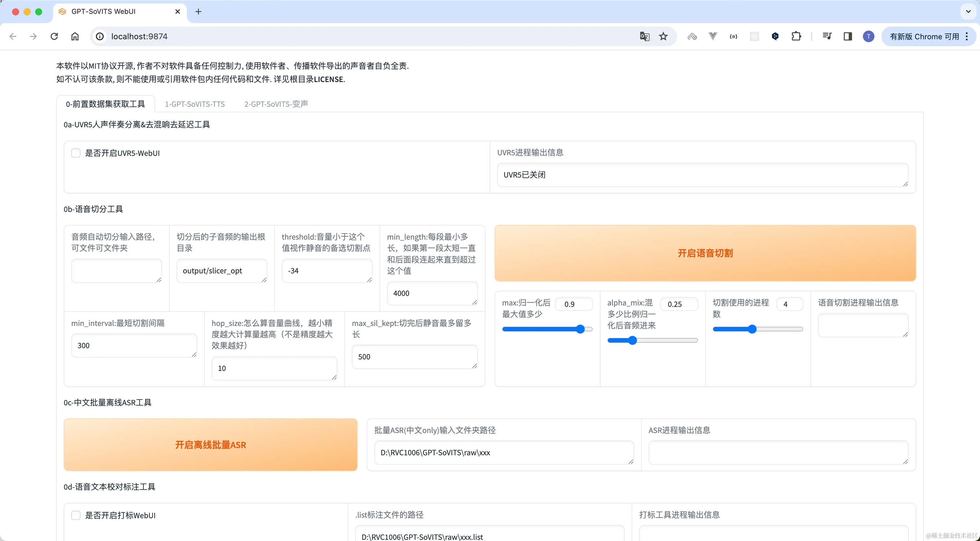Open media controls playlist icon
Viewport: 980px width, 541px height.
click(827, 37)
